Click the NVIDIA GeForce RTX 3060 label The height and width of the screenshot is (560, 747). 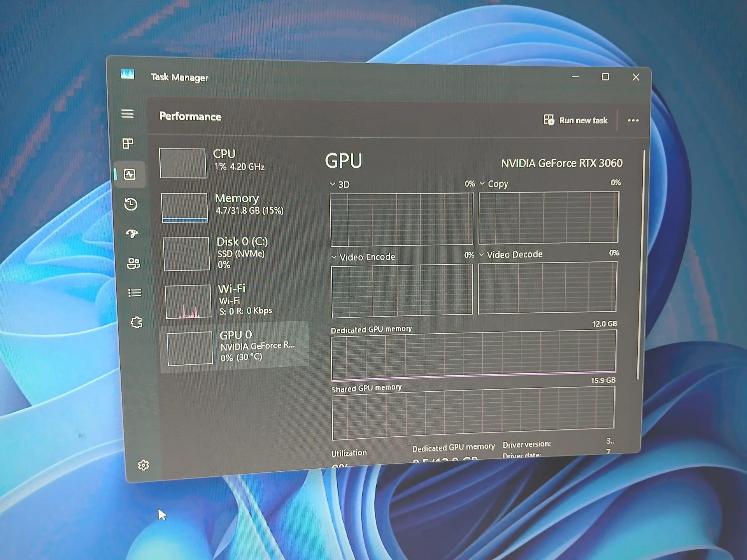click(x=562, y=163)
